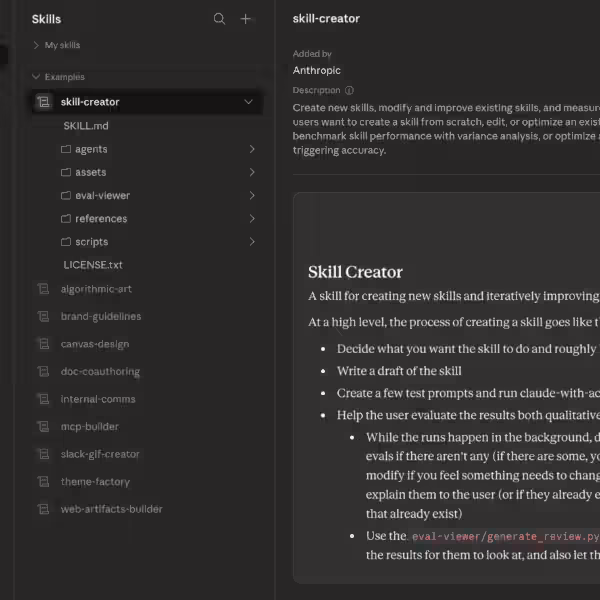Collapse the Examples section

37,77
